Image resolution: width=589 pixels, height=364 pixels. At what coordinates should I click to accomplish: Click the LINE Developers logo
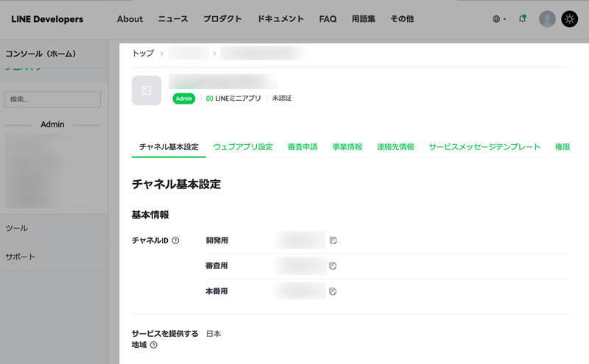(x=47, y=19)
